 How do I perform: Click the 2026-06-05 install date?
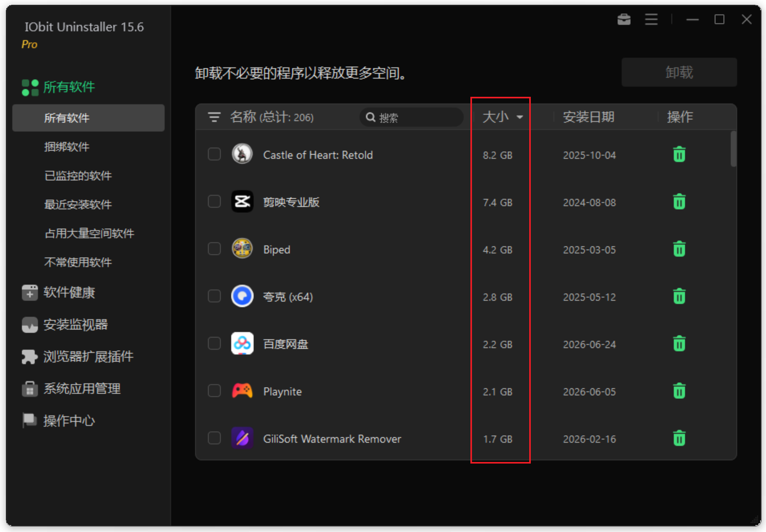pyautogui.click(x=589, y=392)
